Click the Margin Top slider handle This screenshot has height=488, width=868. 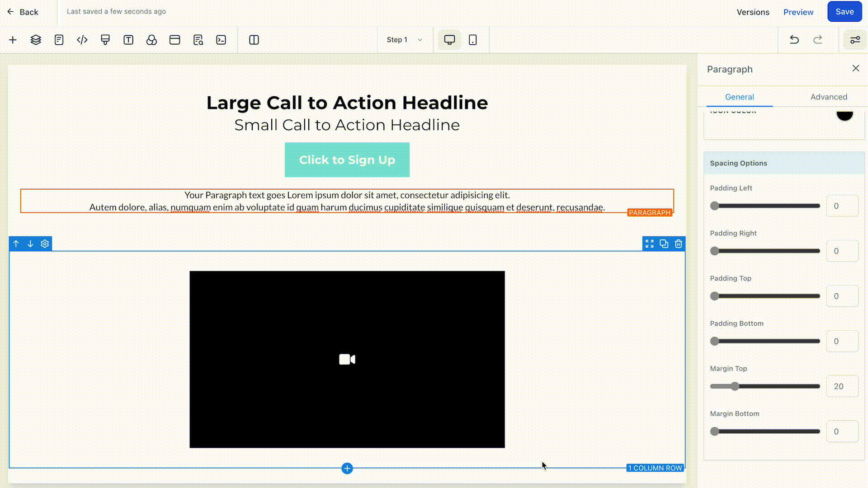click(x=735, y=386)
